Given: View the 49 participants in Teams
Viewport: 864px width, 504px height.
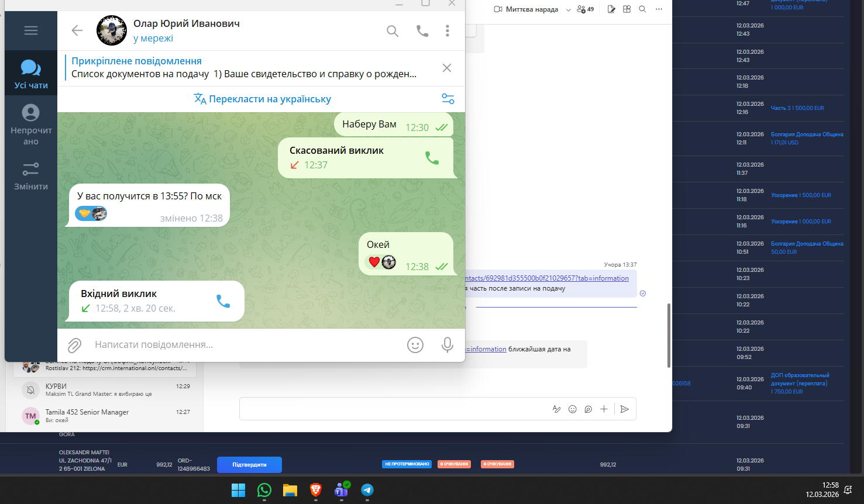Looking at the screenshot, I should pos(585,9).
